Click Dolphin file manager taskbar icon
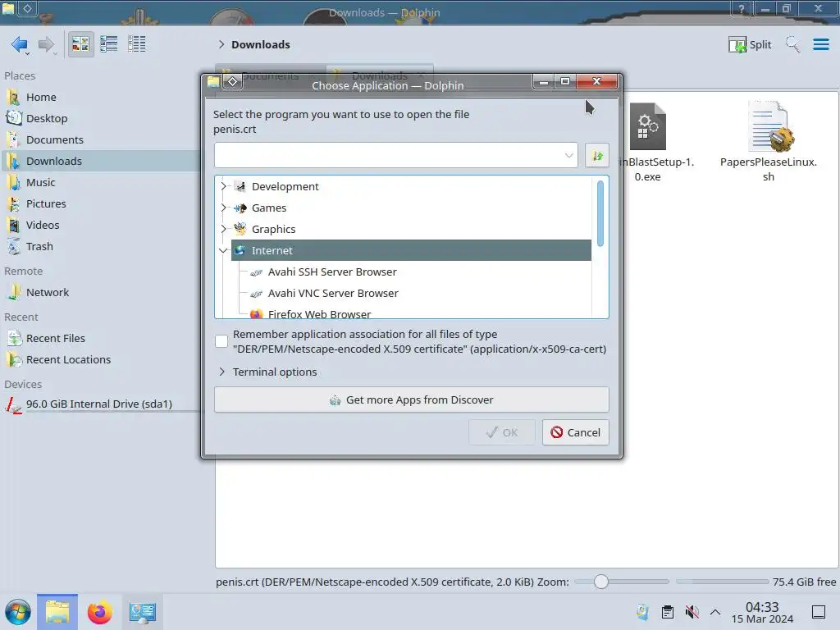The image size is (840, 630). [57, 612]
